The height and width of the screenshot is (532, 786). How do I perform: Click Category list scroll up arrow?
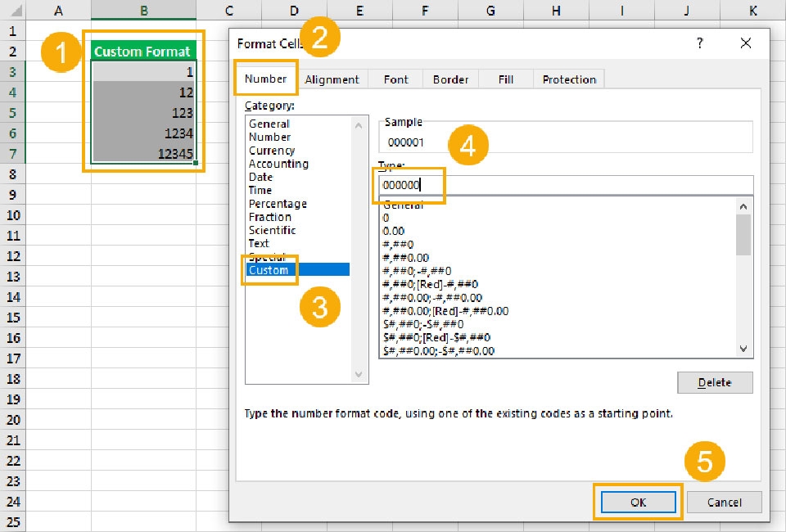click(359, 126)
